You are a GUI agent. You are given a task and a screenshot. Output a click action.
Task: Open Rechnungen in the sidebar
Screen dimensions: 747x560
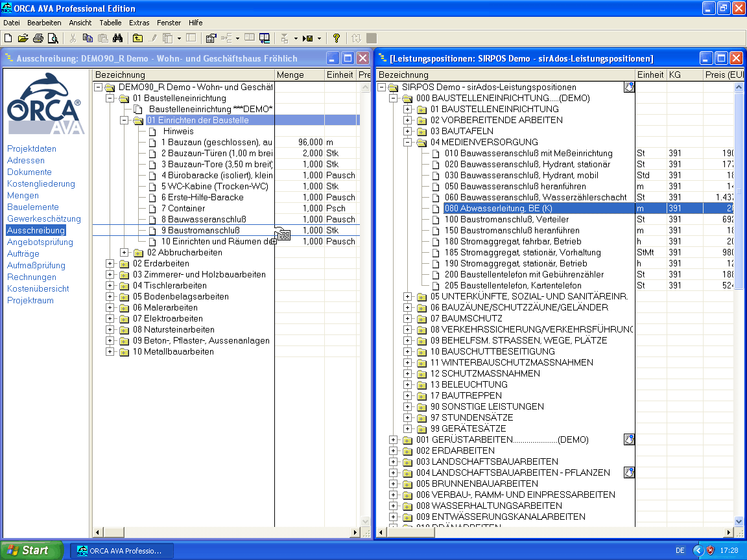pos(31,277)
